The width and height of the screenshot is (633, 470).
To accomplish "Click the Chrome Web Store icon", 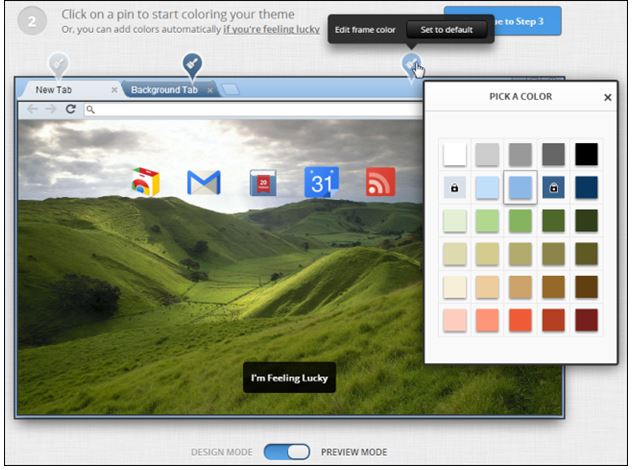I will (x=146, y=182).
